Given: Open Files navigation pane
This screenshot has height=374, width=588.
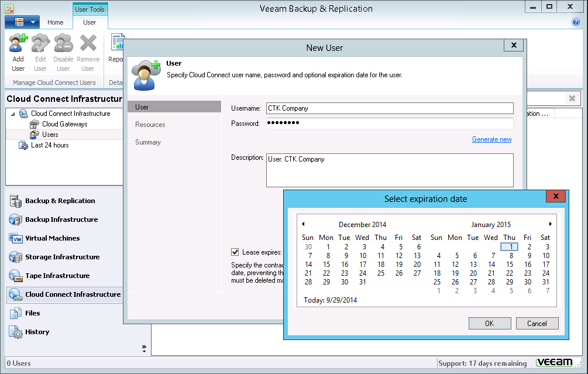Looking at the screenshot, I should [x=33, y=313].
